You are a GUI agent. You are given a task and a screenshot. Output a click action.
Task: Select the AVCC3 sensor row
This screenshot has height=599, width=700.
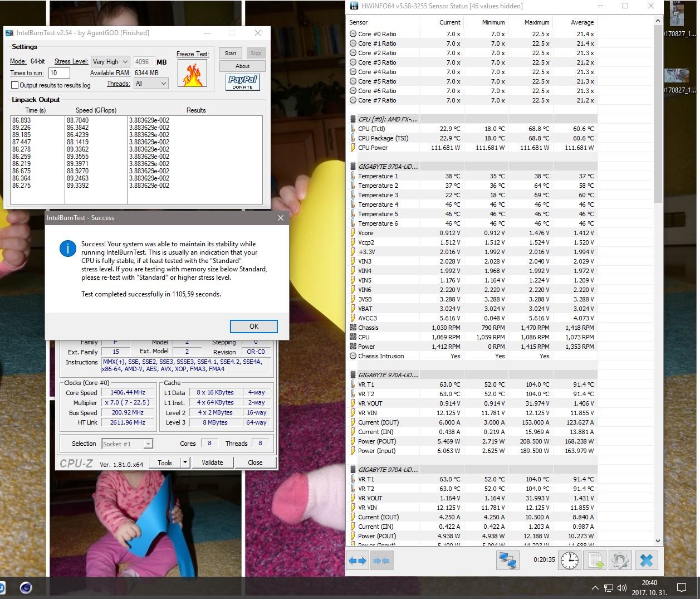click(472, 318)
